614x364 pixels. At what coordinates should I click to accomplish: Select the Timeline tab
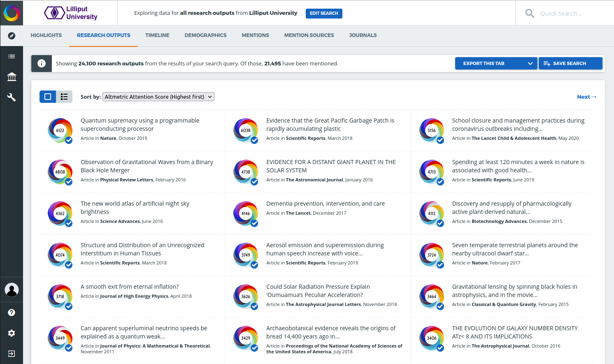[157, 35]
